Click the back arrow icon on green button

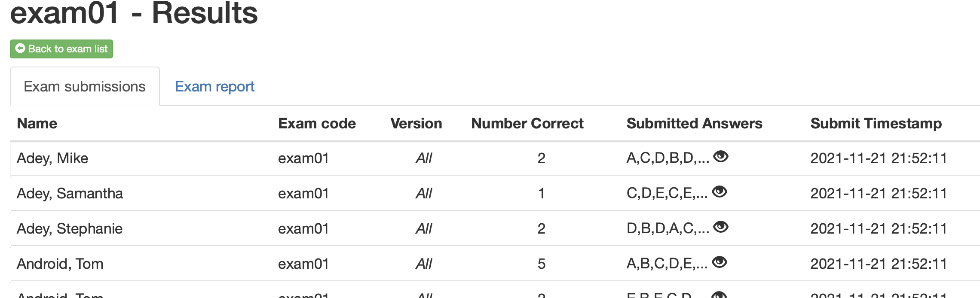tap(20, 49)
